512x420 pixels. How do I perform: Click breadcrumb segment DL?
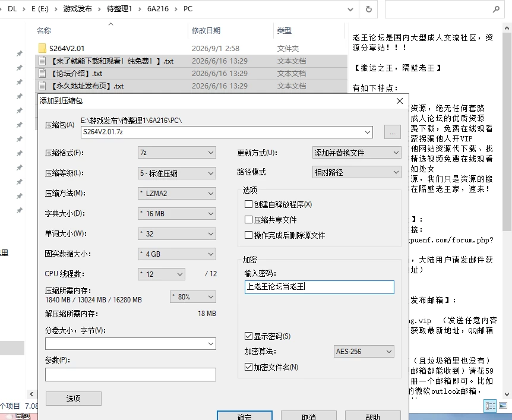coord(12,9)
